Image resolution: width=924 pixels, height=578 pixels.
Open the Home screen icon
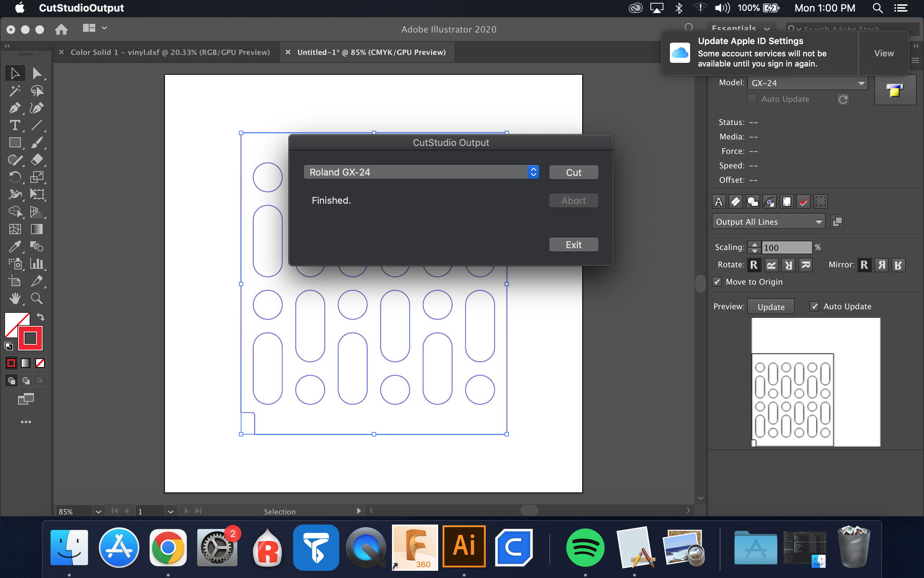coord(61,29)
